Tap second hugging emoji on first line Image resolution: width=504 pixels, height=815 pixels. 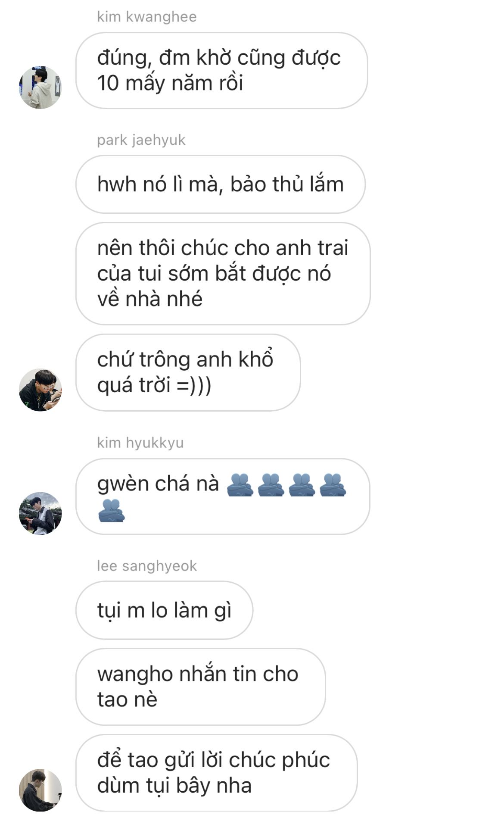tap(271, 485)
